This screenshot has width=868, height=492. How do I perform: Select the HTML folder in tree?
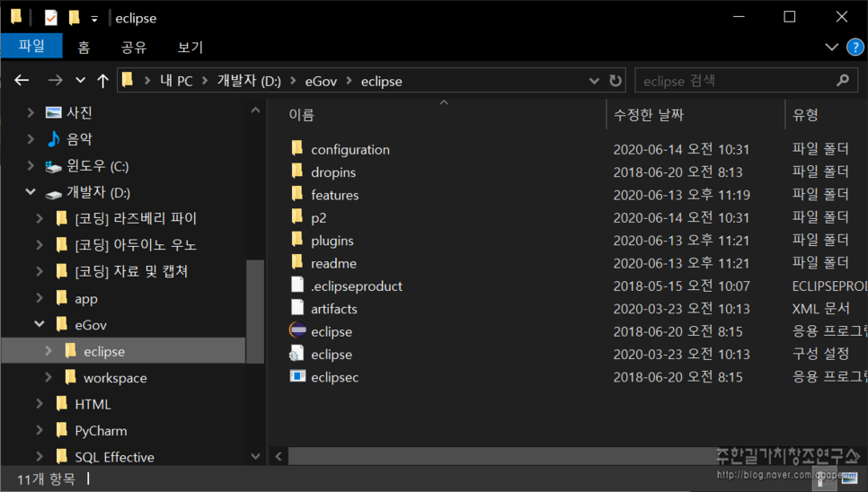[x=93, y=404]
